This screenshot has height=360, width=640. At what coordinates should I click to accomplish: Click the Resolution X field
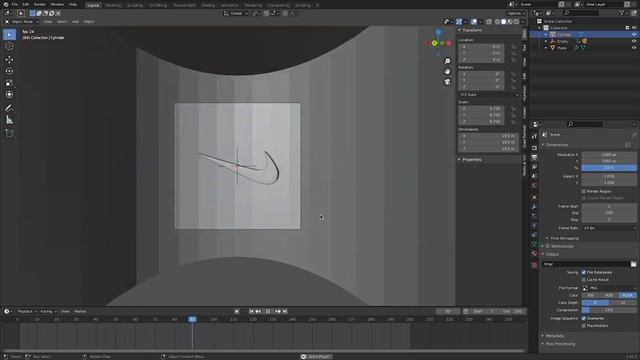[609, 155]
